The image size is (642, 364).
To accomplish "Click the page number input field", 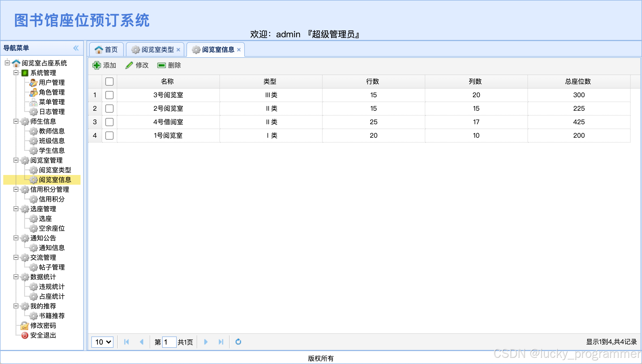I will point(169,342).
